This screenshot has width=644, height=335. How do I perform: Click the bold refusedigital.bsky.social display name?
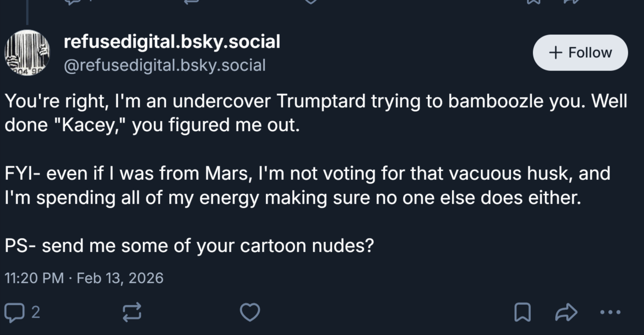pyautogui.click(x=172, y=42)
